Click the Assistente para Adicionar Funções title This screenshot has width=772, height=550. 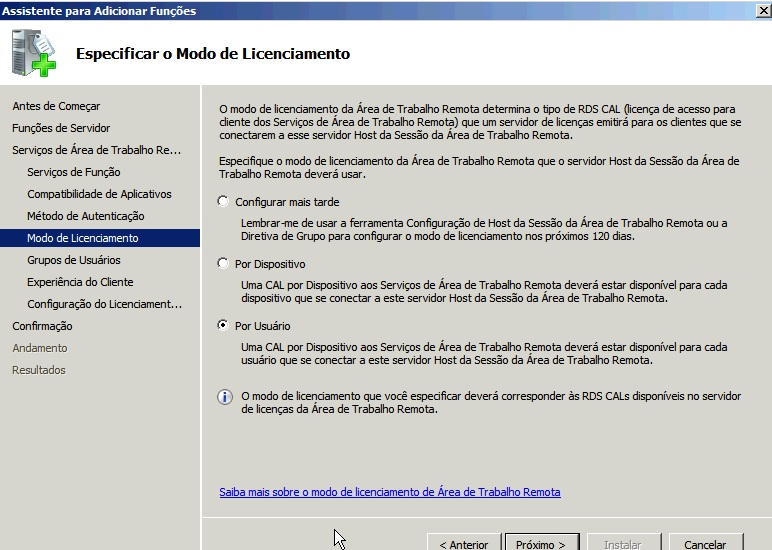[x=99, y=11]
